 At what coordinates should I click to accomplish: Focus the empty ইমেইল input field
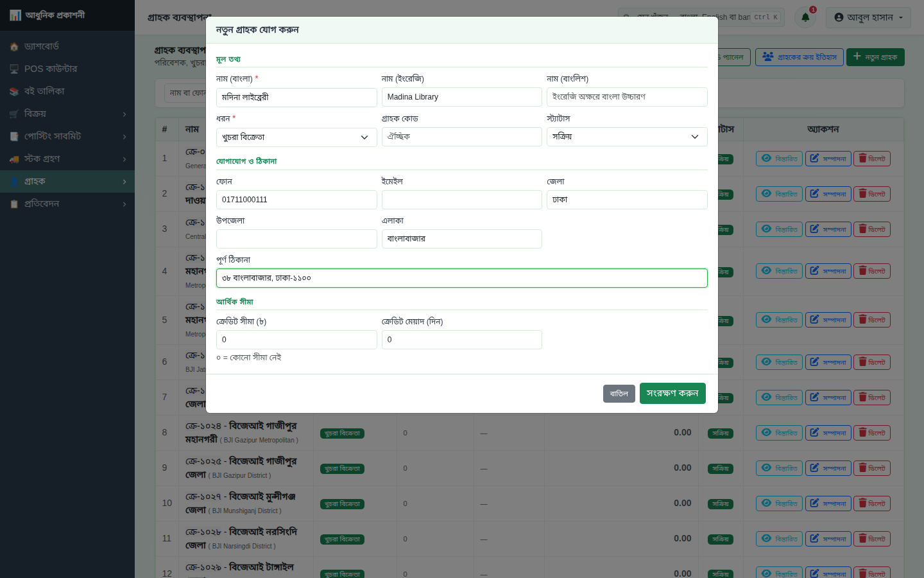coord(462,200)
